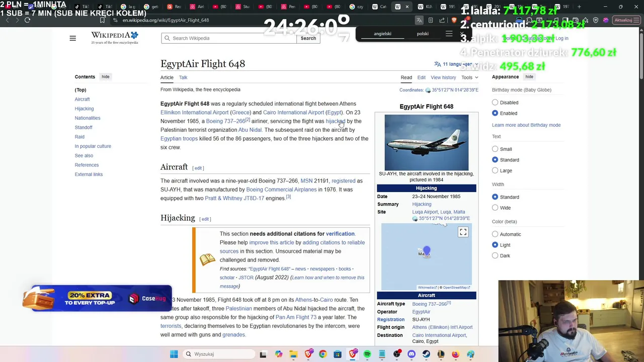The image size is (644, 362).
Task: Jump to In popular culture in Contents
Action: pyautogui.click(x=93, y=146)
